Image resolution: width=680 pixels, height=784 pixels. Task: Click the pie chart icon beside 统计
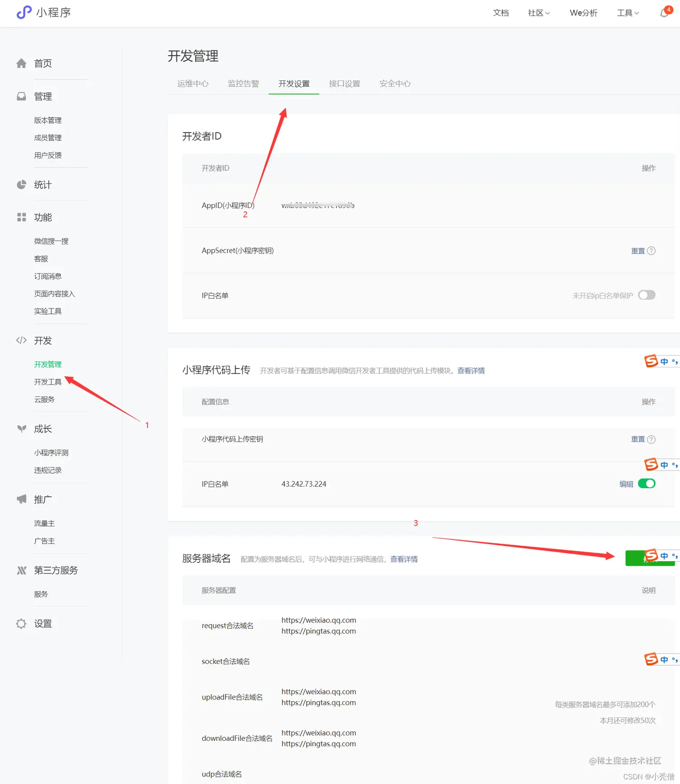(21, 185)
